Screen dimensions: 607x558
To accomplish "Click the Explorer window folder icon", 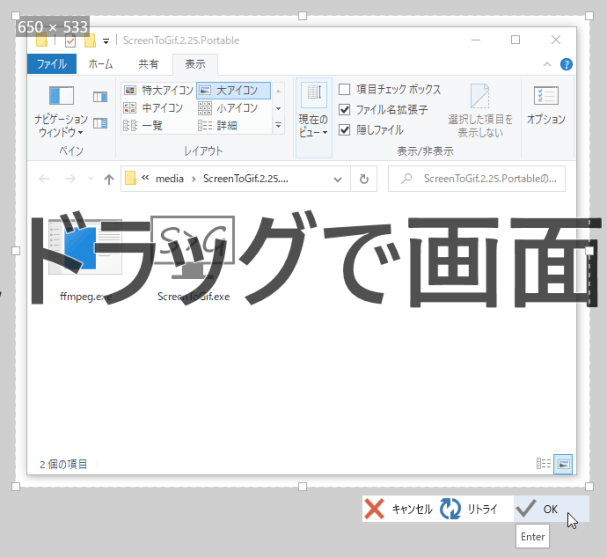I will coord(41,40).
